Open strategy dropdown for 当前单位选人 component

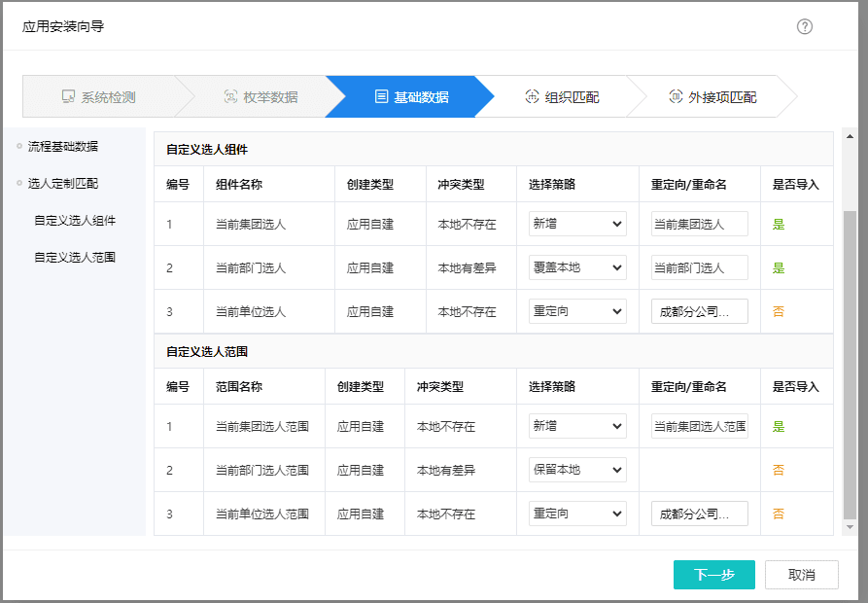(577, 311)
